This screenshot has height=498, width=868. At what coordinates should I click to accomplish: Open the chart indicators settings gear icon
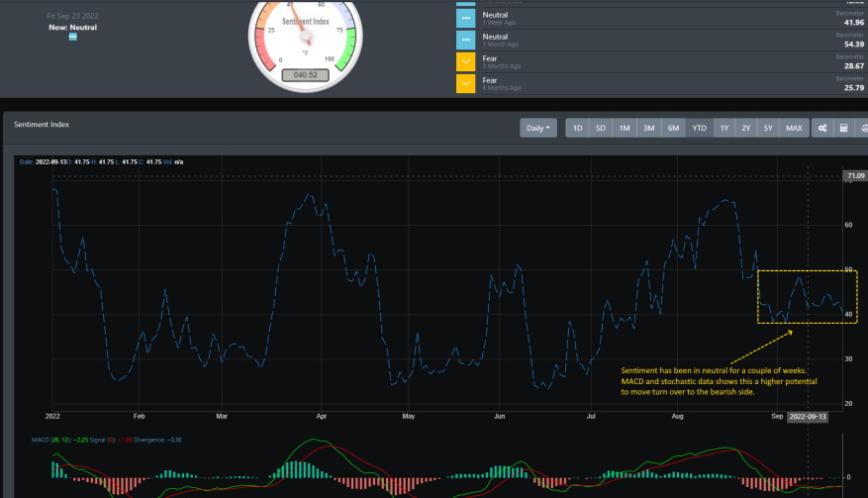[x=821, y=128]
